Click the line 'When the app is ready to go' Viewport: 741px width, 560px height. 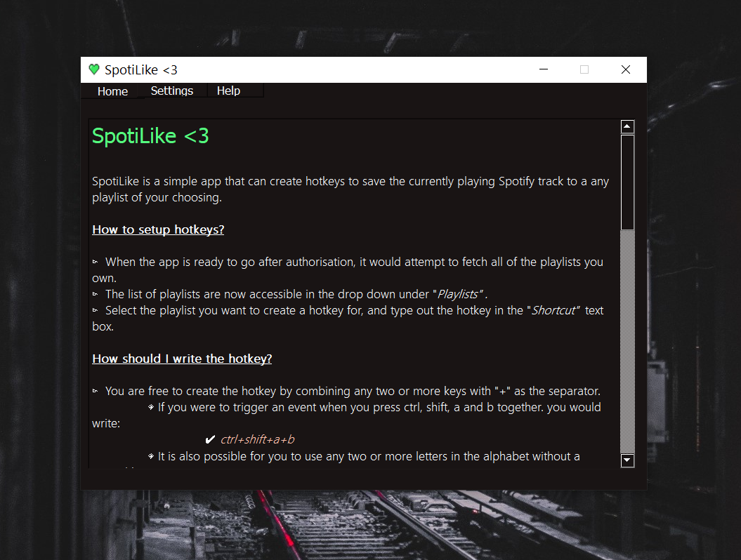(x=348, y=269)
